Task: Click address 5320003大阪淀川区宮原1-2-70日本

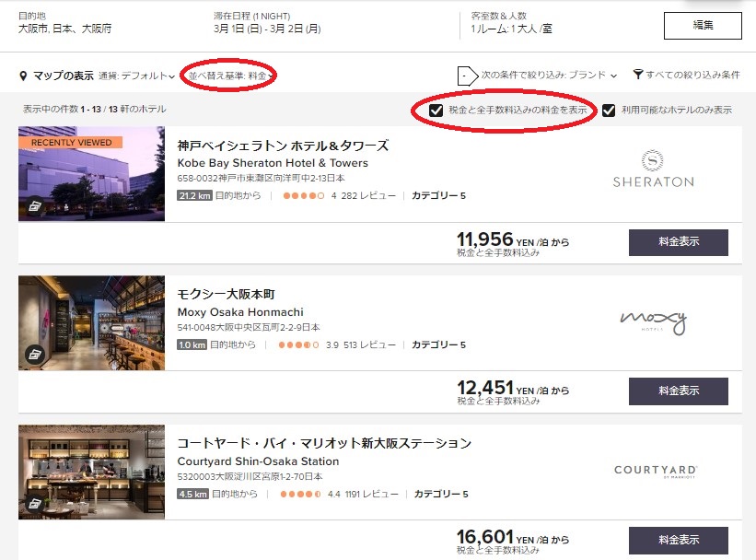Action: coord(250,476)
